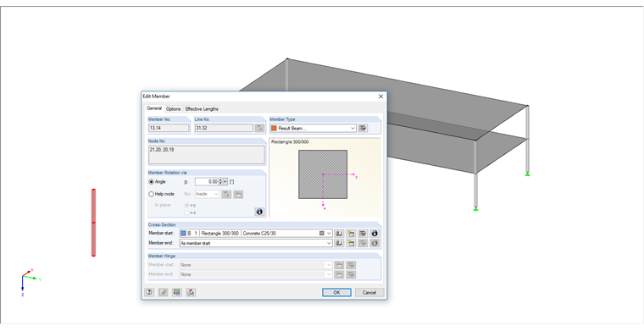Select the Angle radio button
Screen dimensions: 644x331
coord(152,182)
